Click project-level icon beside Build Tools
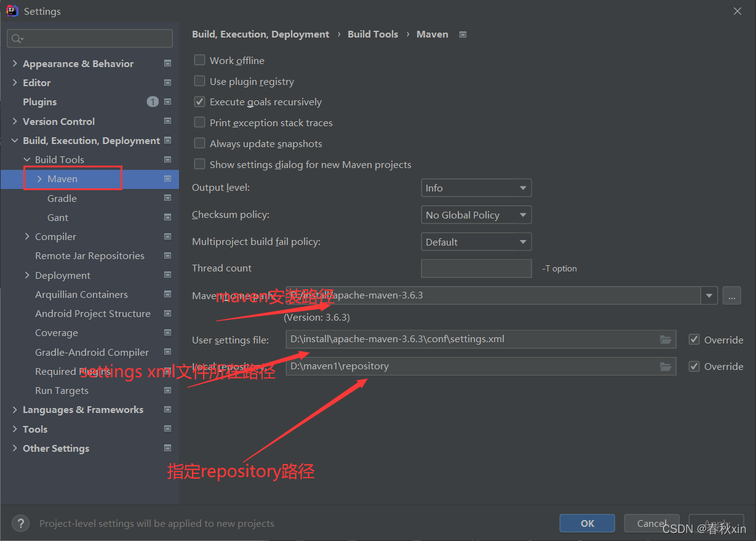 167,159
